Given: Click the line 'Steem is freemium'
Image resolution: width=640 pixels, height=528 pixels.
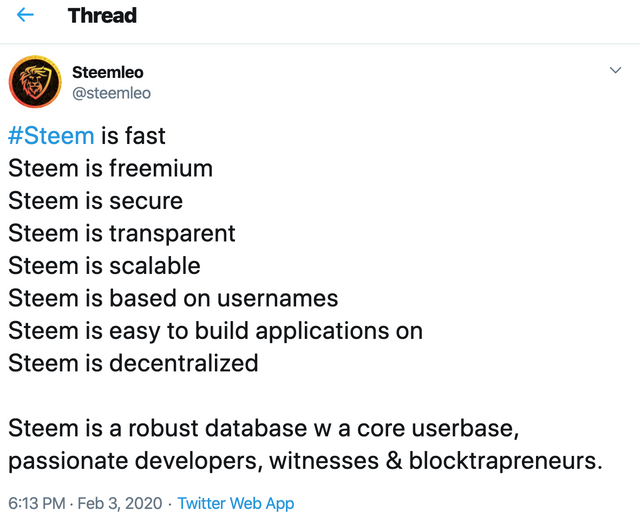Looking at the screenshot, I should 110,169.
